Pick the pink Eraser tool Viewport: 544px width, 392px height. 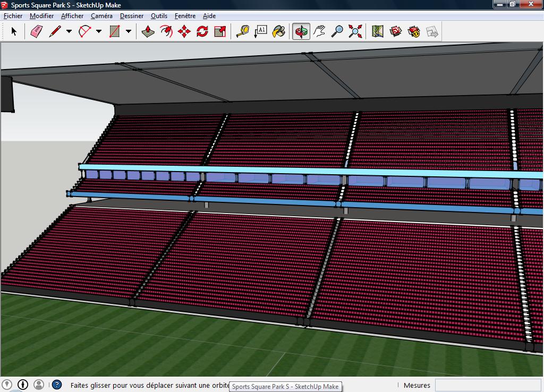pos(36,32)
